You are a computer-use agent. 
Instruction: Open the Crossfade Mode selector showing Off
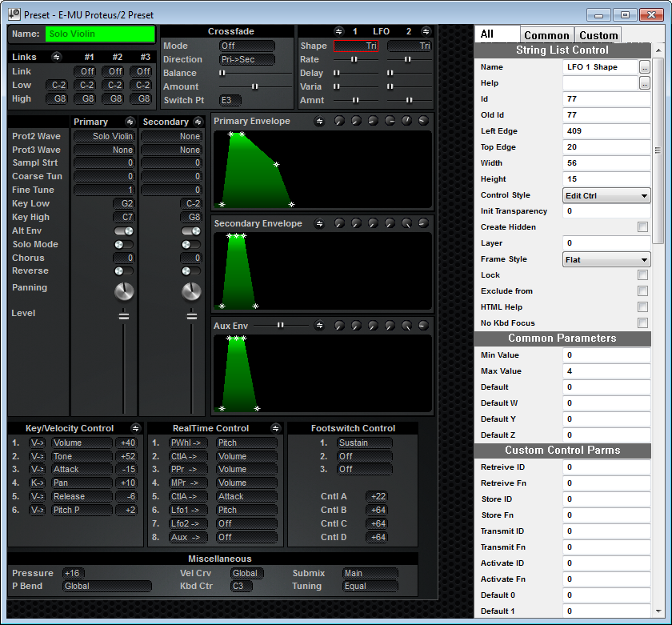247,46
